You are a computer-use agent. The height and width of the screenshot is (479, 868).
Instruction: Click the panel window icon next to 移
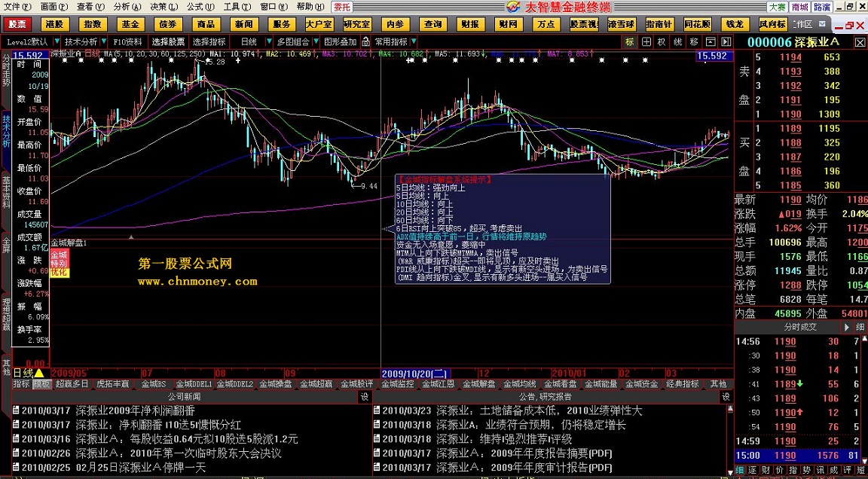pyautogui.click(x=711, y=41)
